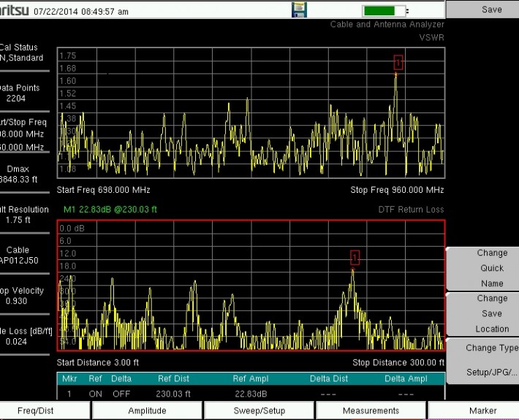Click the floppy disk save icon
Viewport: 519px width, 420px height.
point(299,10)
